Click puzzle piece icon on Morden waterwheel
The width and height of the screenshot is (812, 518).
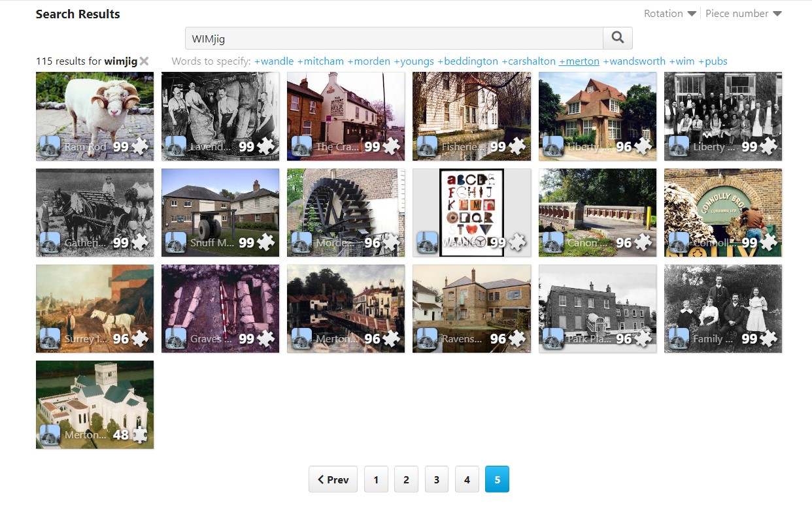(x=391, y=242)
